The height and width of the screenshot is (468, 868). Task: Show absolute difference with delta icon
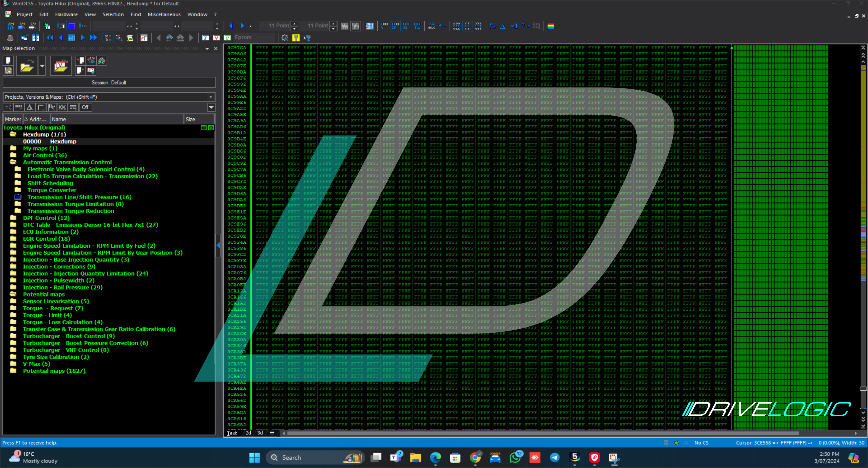click(503, 26)
